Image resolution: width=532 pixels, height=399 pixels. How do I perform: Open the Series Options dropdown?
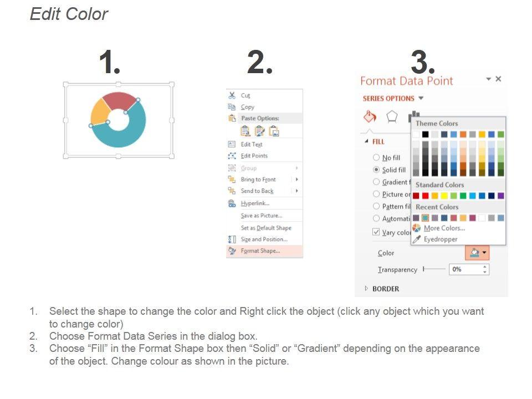point(421,99)
